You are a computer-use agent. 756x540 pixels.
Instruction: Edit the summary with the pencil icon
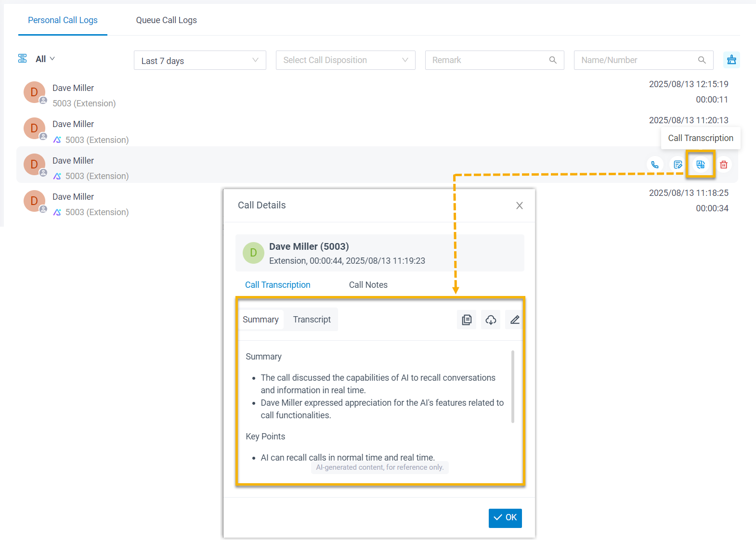[514, 320]
